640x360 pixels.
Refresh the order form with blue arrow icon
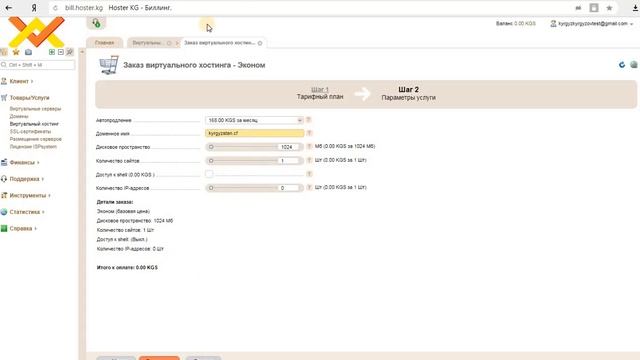(x=622, y=64)
